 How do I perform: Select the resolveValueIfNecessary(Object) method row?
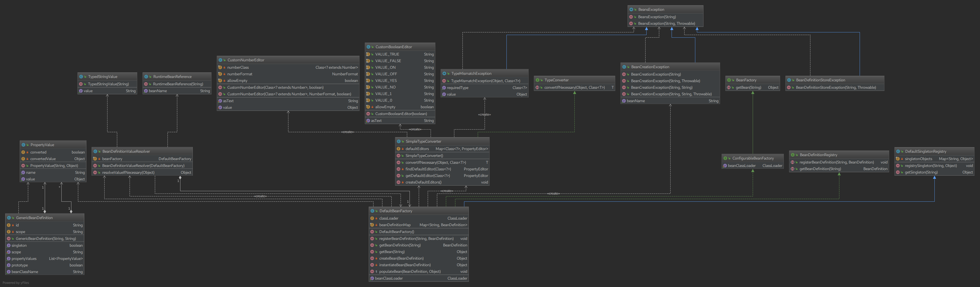tap(128, 172)
